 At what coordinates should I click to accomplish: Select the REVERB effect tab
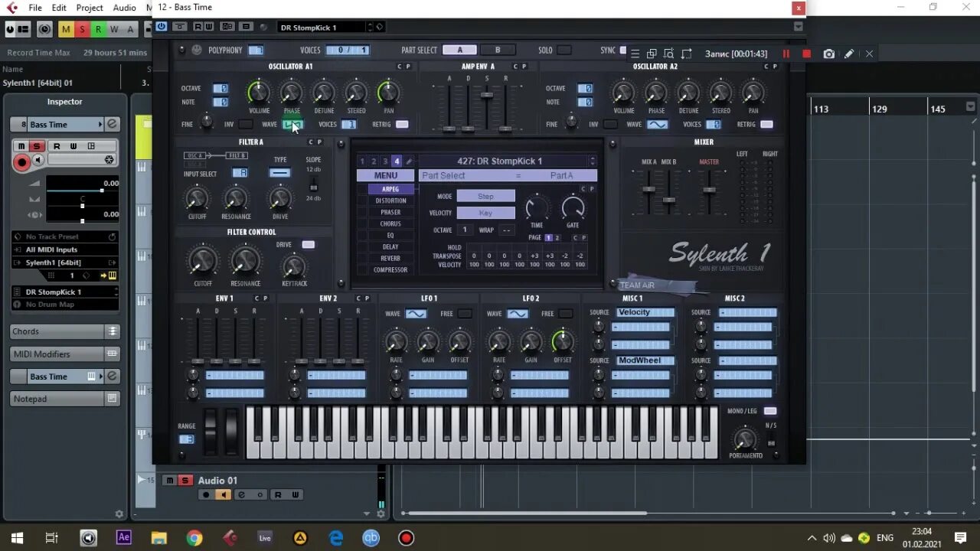click(x=390, y=259)
